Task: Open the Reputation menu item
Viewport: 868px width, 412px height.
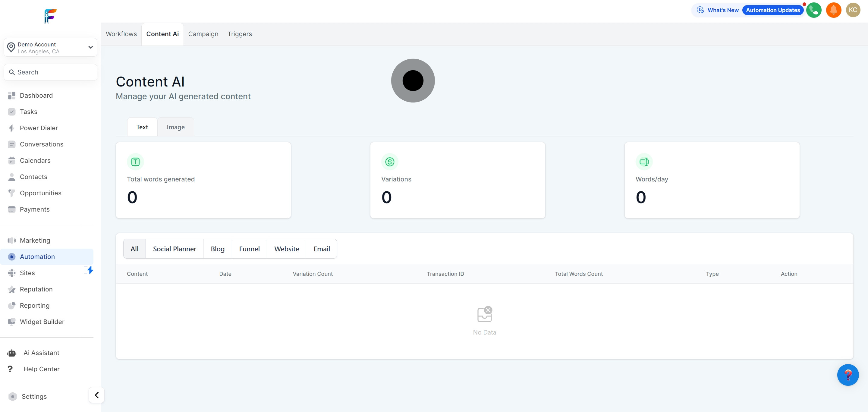Action: point(36,289)
